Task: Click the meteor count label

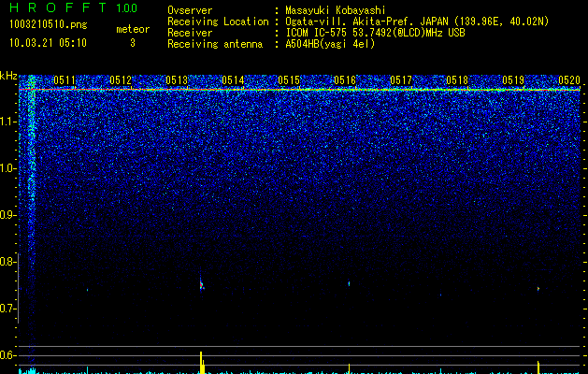Action: coord(133,29)
